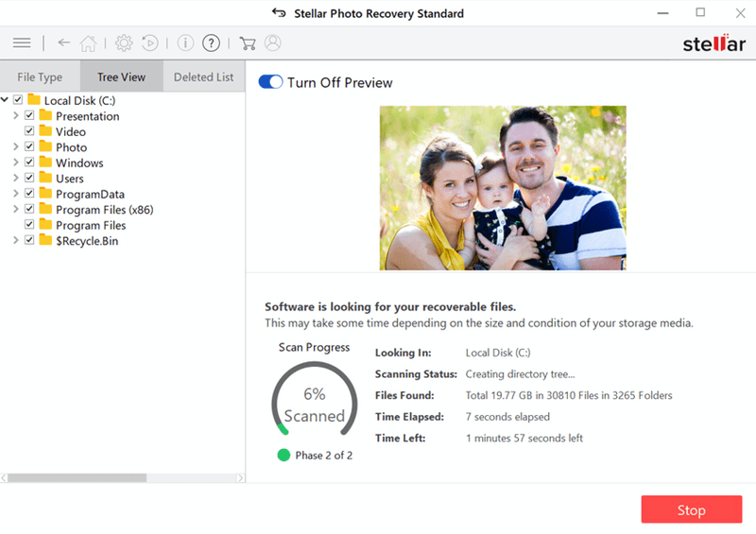
Task: Select the Windows tree item label
Action: [79, 164]
